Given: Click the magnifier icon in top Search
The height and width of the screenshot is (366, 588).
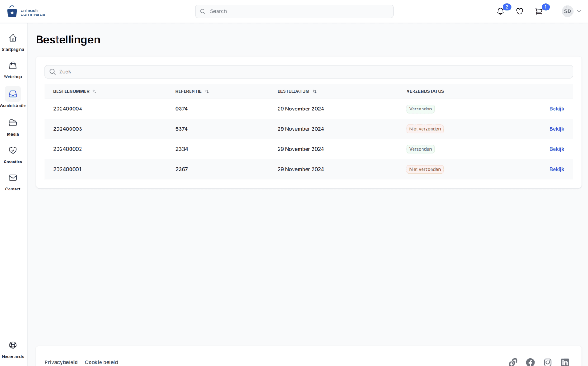Looking at the screenshot, I should [203, 11].
